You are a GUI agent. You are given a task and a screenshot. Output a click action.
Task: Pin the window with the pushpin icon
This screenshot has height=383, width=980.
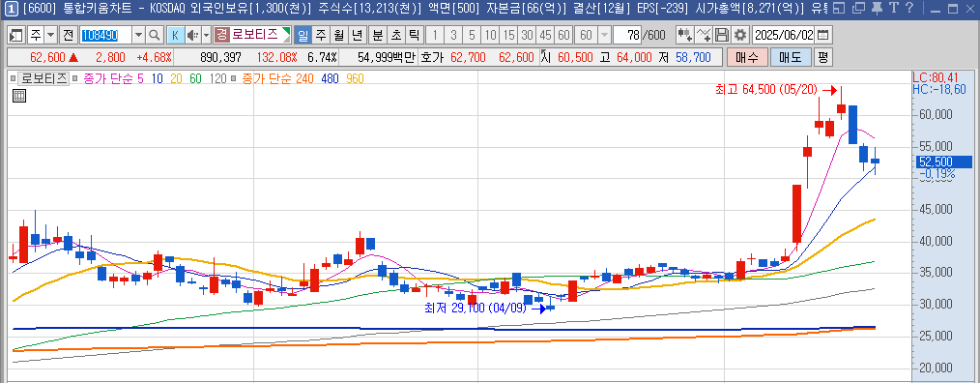pyautogui.click(x=877, y=8)
